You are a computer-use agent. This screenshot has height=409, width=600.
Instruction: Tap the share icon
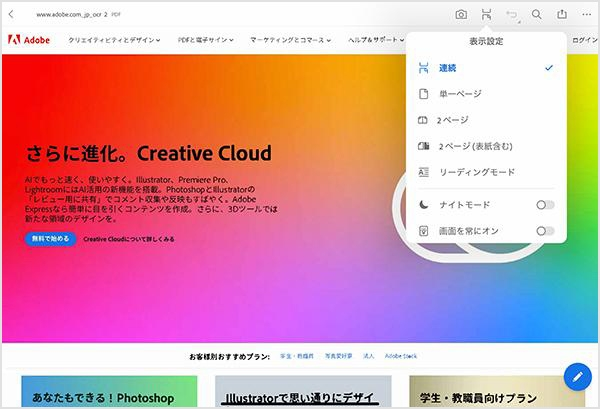pyautogui.click(x=562, y=14)
